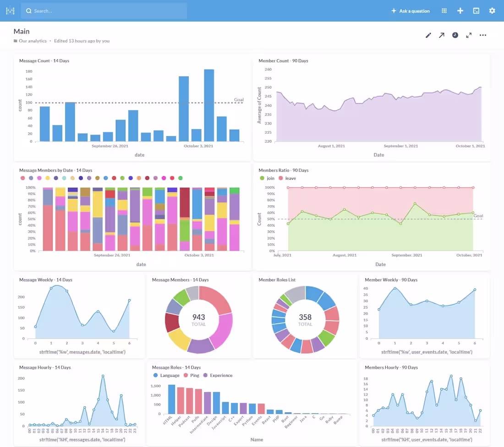
Task: Open Message Members by Date - 14 Days title
Action: click(x=55, y=170)
